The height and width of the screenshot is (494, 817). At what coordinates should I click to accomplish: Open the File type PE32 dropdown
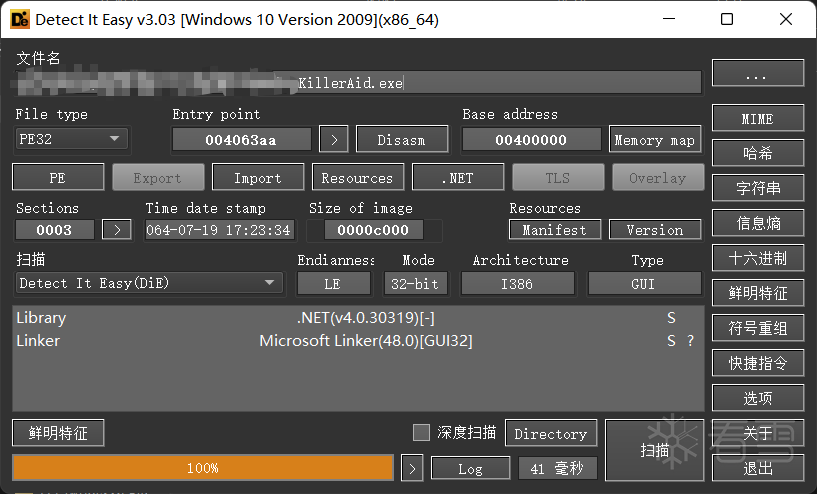pos(71,139)
